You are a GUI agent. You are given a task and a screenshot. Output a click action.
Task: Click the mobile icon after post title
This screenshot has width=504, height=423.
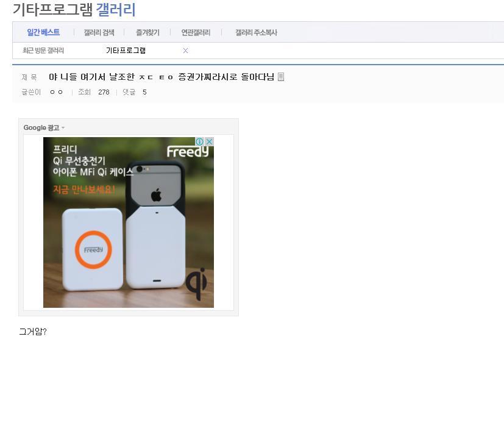[281, 77]
